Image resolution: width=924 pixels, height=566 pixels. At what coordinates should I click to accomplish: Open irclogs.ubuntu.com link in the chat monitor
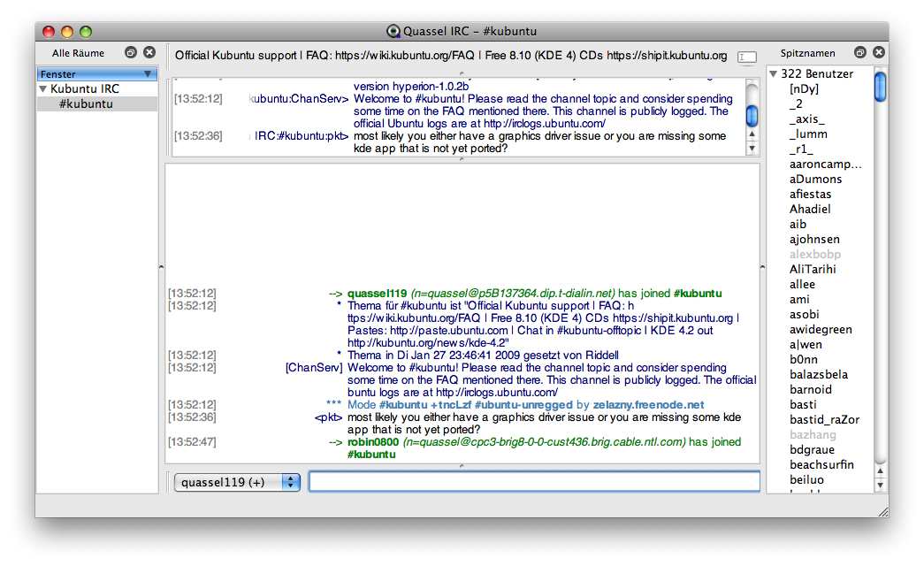click(x=545, y=124)
